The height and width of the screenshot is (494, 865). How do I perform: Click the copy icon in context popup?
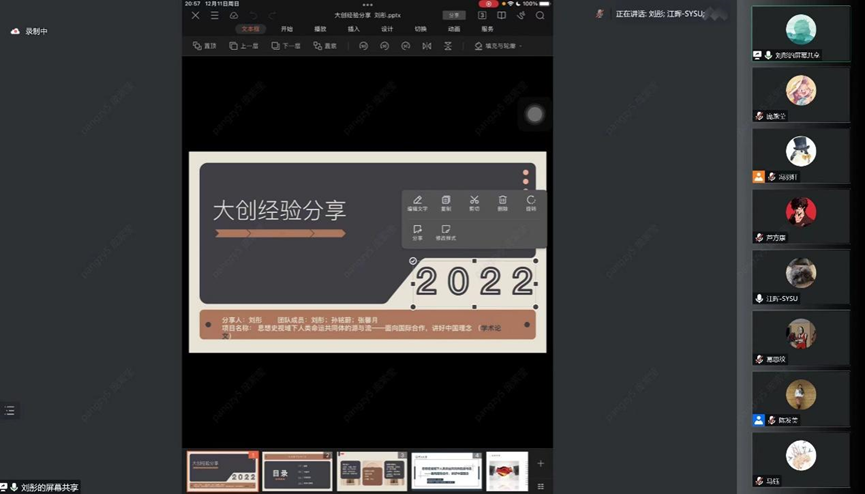[x=446, y=201]
